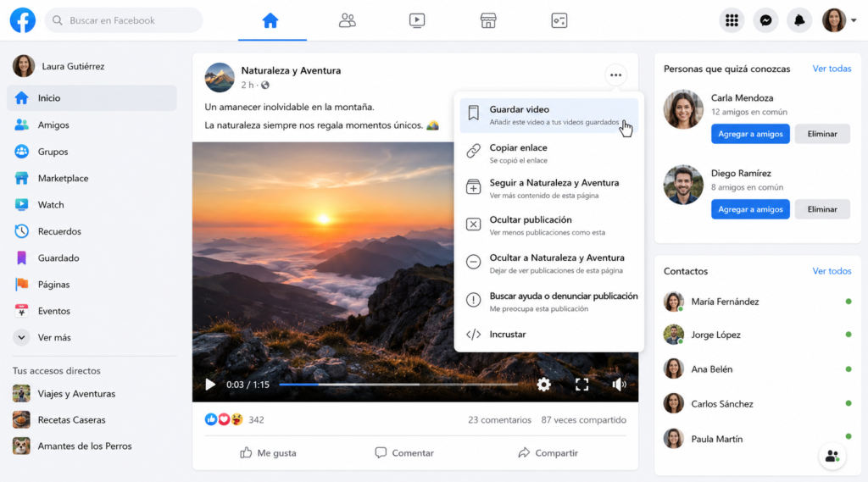Play the sunrise video
Screen dimensions: 868x482
210,385
